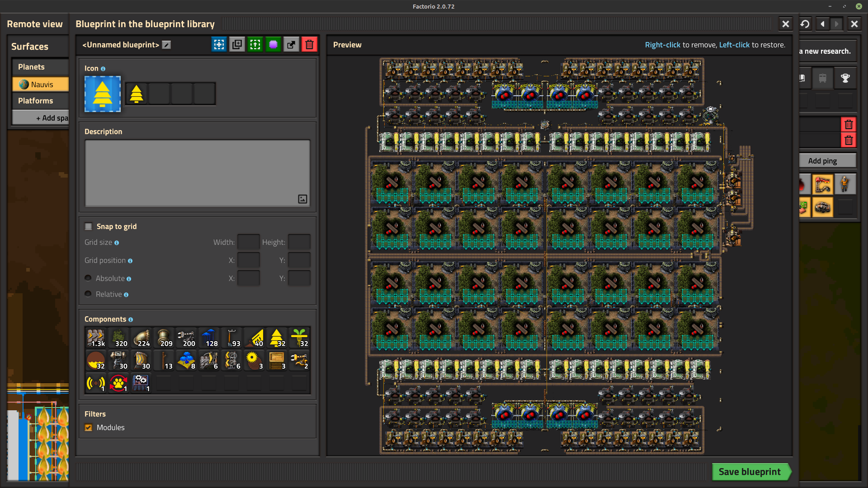Click export blueprint string icon

(291, 44)
